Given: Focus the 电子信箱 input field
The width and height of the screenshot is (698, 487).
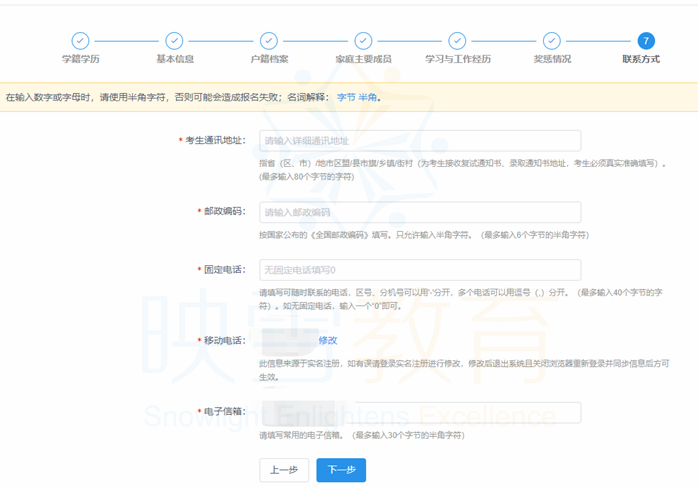Looking at the screenshot, I should tap(420, 413).
